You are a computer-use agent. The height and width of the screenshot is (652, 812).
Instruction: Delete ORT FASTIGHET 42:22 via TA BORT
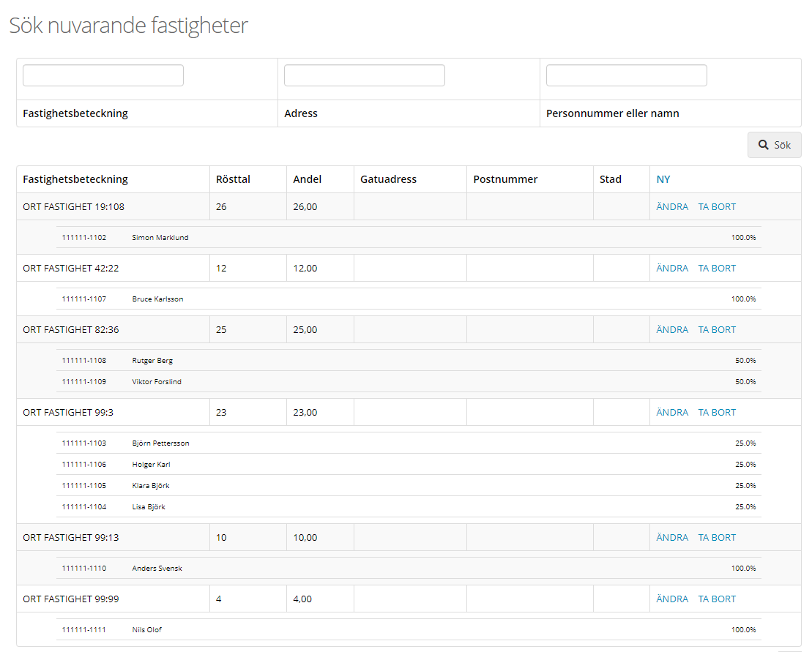[x=717, y=268]
